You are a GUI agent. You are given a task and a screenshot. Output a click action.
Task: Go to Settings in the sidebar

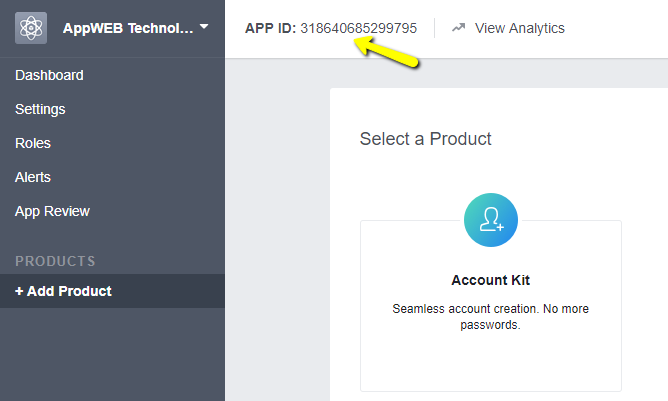click(x=40, y=109)
